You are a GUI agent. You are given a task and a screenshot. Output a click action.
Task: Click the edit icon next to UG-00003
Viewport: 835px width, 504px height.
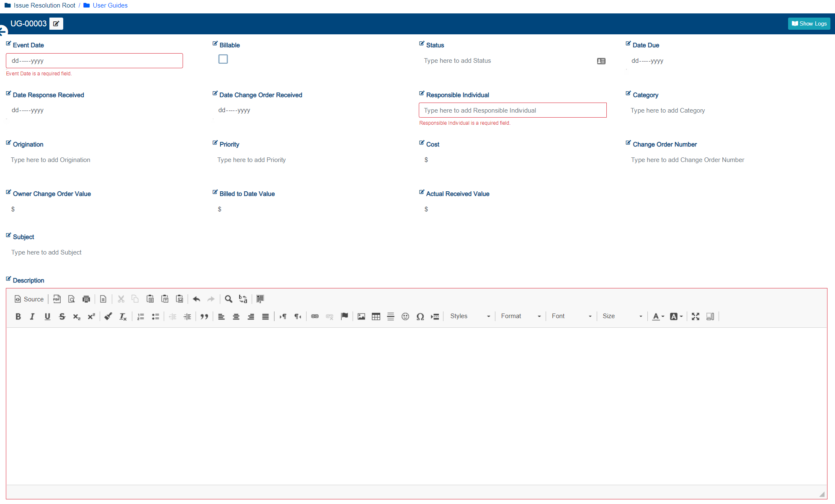56,24
